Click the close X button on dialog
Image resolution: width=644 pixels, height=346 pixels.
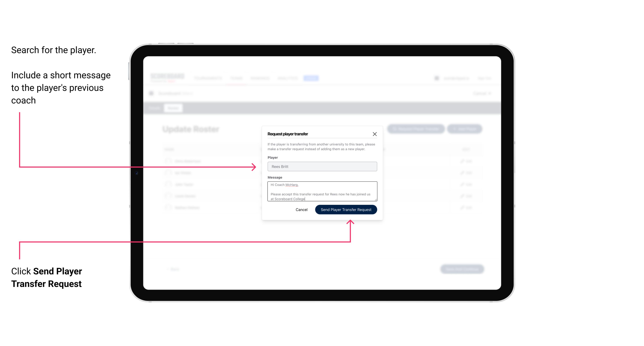[x=375, y=134]
